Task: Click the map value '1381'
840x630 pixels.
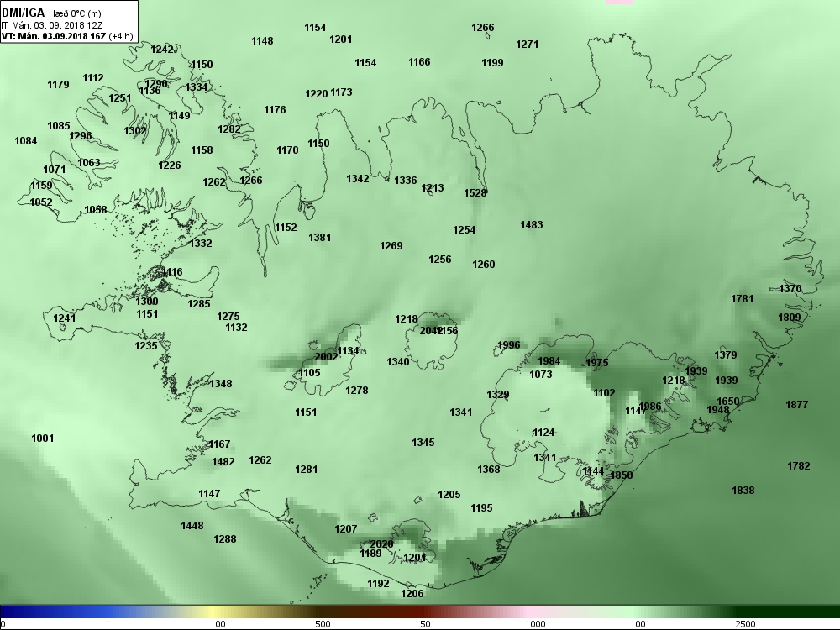Action: 320,238
